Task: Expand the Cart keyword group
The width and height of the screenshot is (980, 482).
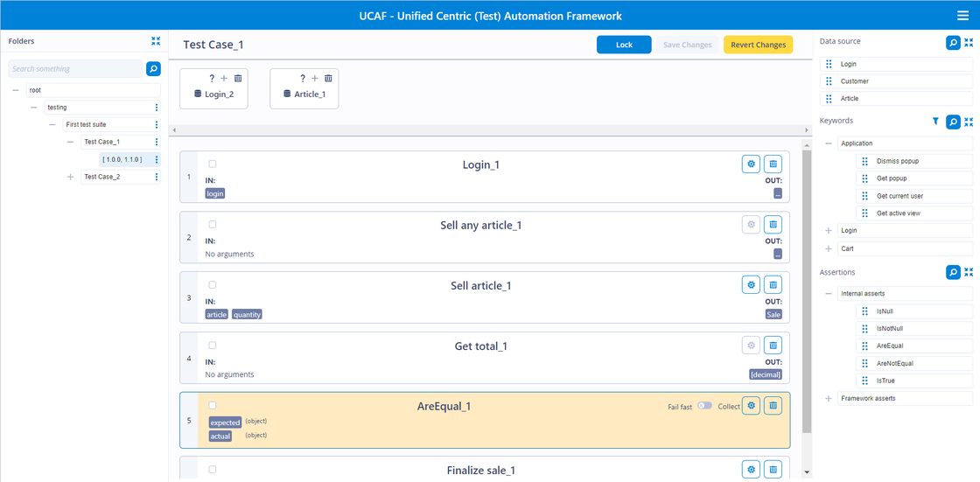Action: tap(829, 248)
